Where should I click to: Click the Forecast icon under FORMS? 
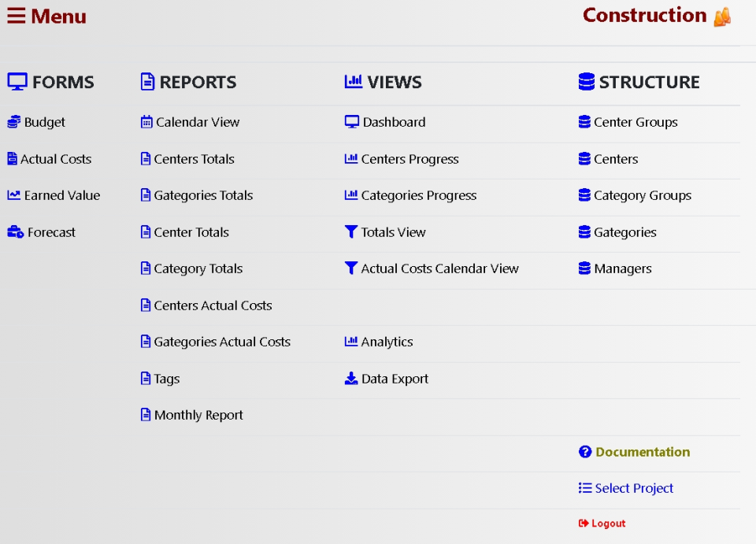click(12, 232)
